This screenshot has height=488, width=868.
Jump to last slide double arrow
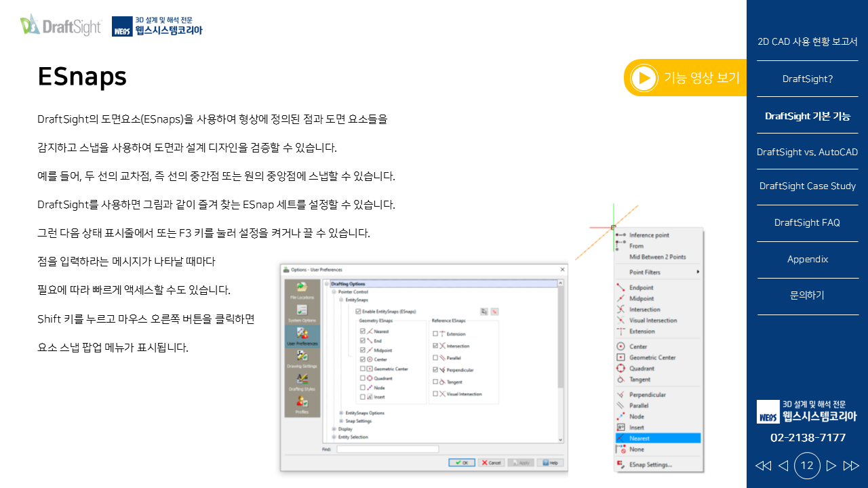(x=851, y=466)
